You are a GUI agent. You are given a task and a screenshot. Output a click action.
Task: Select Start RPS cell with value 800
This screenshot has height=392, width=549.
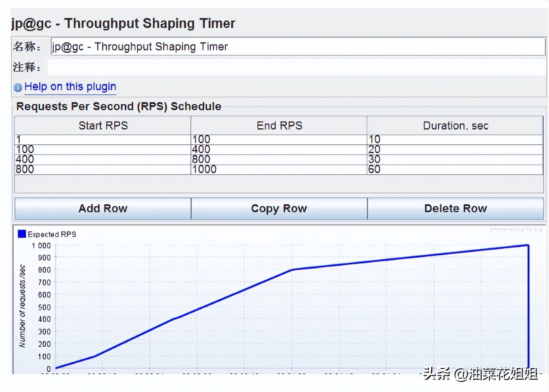(103, 169)
